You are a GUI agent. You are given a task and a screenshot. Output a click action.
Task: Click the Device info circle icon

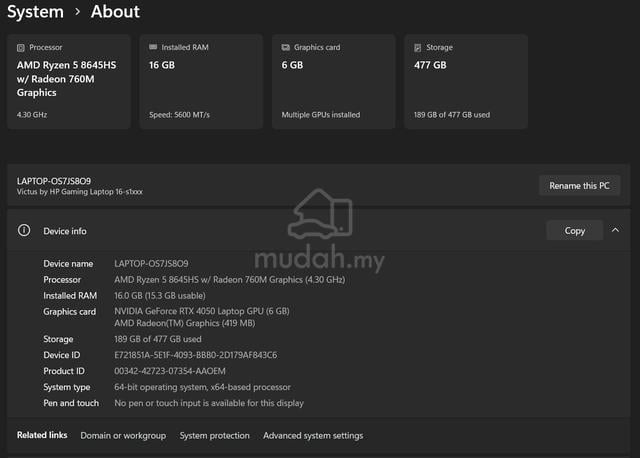(x=24, y=230)
